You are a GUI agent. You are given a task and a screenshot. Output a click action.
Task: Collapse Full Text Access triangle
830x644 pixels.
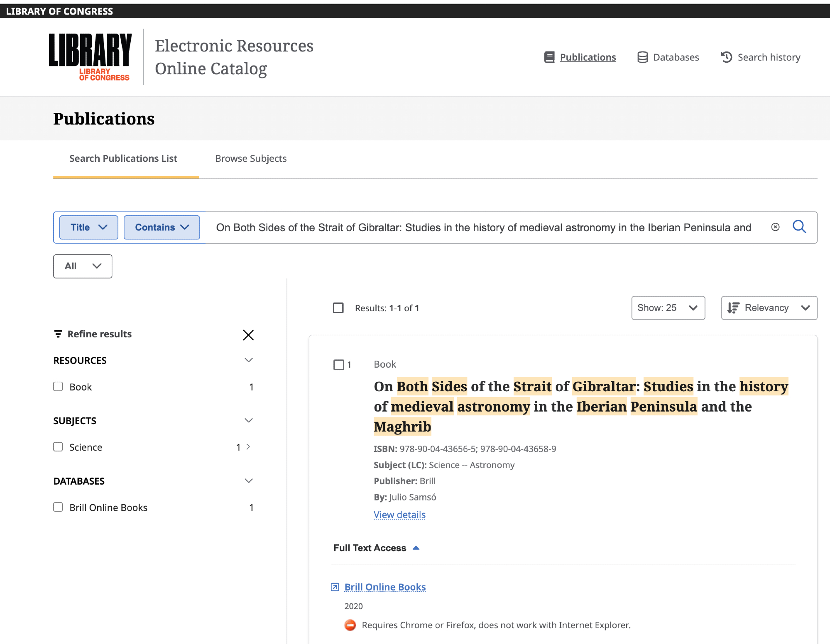tap(416, 548)
